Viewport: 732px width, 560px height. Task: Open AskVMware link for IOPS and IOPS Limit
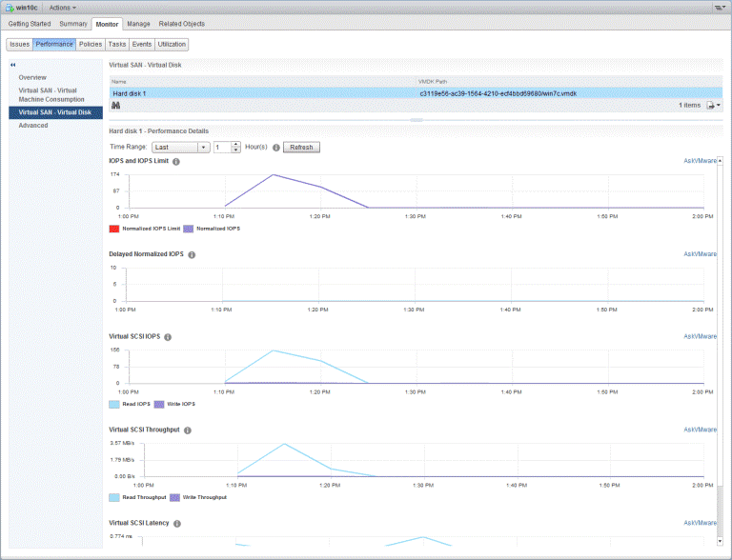[700, 161]
